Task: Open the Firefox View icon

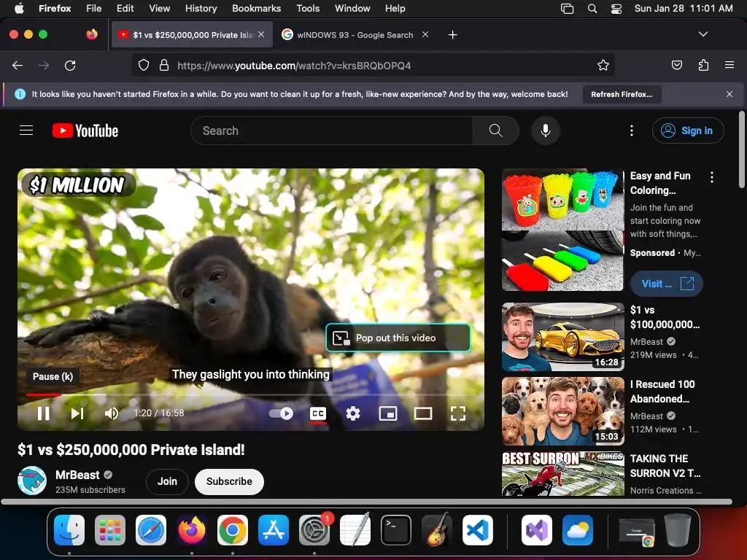Action: [92, 34]
